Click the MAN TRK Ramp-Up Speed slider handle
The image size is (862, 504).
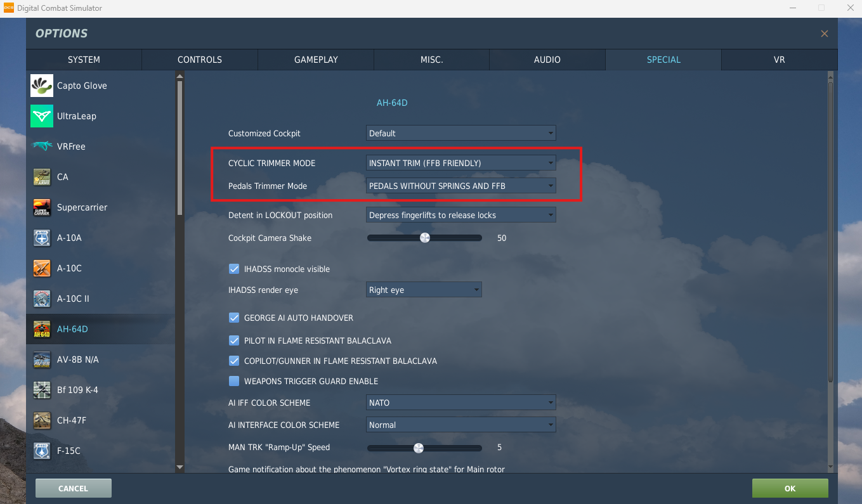pyautogui.click(x=418, y=448)
